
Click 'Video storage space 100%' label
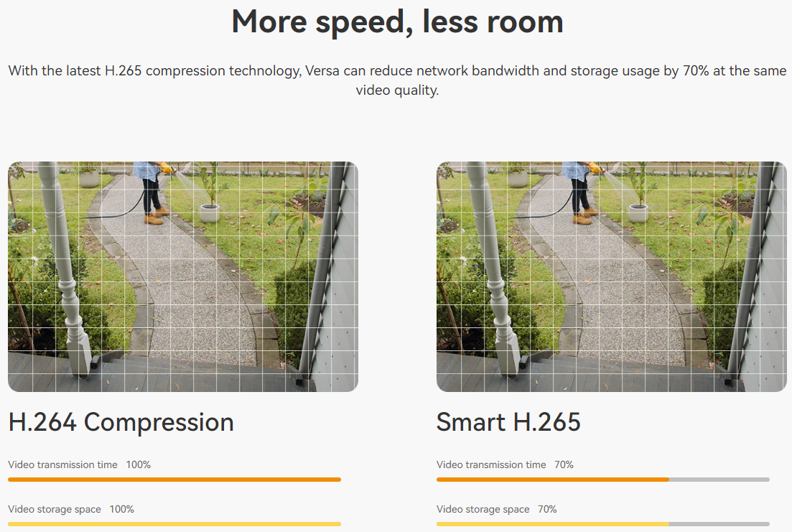click(71, 509)
